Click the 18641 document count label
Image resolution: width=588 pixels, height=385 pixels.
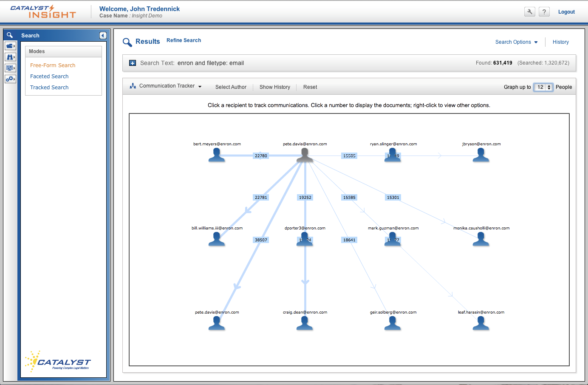[x=349, y=240]
